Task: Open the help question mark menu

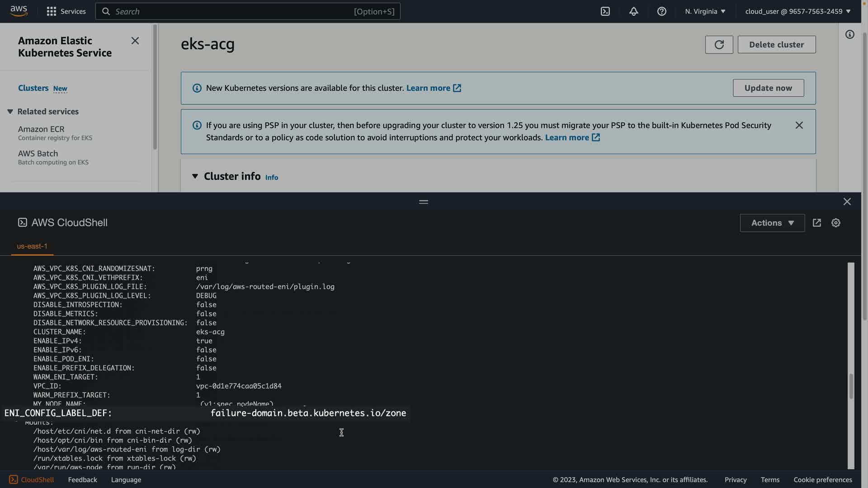Action: [661, 11]
